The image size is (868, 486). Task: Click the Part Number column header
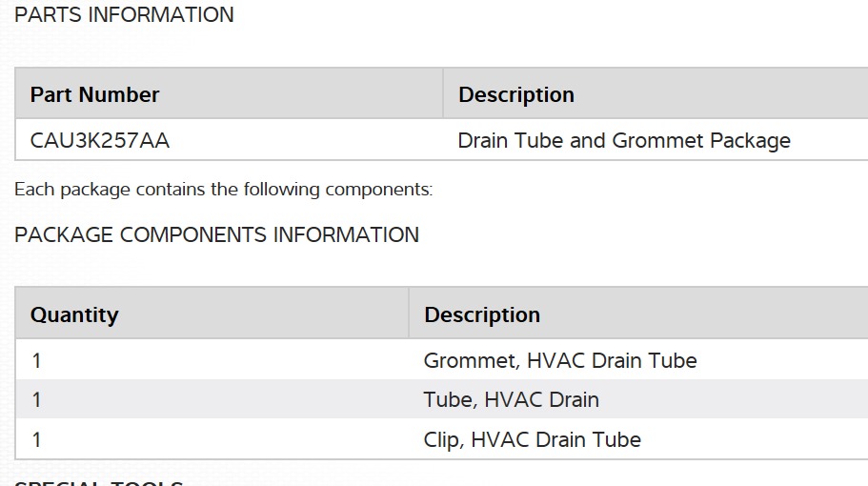[x=94, y=94]
